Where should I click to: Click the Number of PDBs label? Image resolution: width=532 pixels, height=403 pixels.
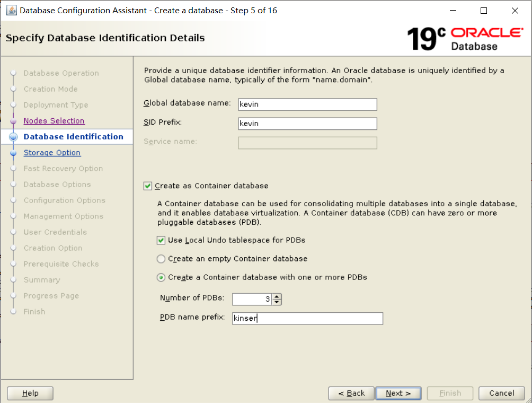click(x=192, y=298)
